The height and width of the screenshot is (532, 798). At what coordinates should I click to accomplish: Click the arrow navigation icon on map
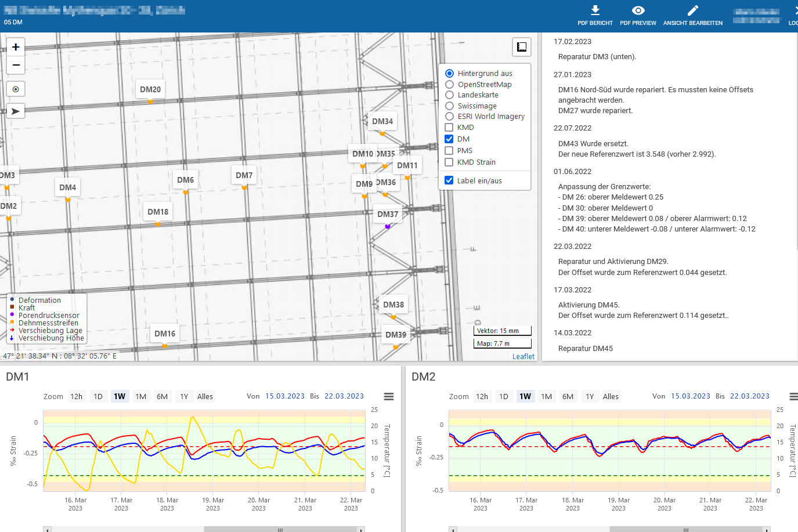click(16, 111)
